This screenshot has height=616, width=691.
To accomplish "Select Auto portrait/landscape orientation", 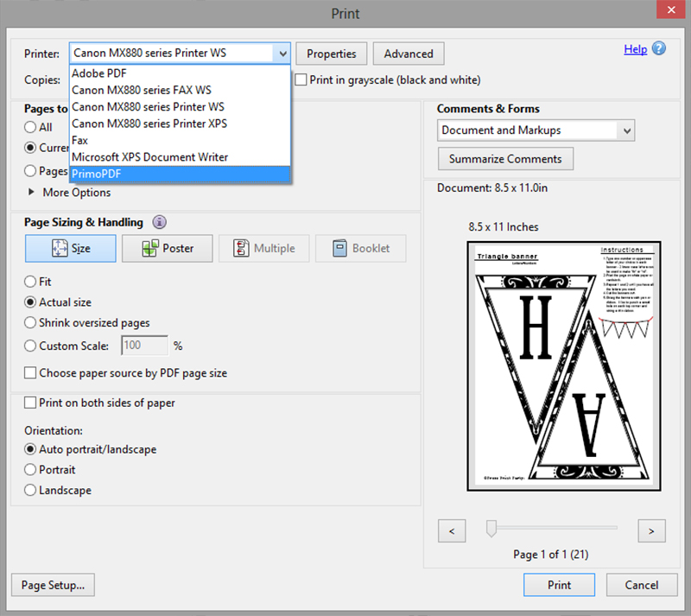I will coord(30,449).
